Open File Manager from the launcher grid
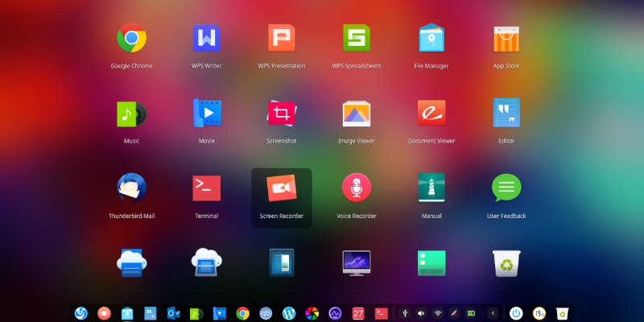 pyautogui.click(x=431, y=38)
